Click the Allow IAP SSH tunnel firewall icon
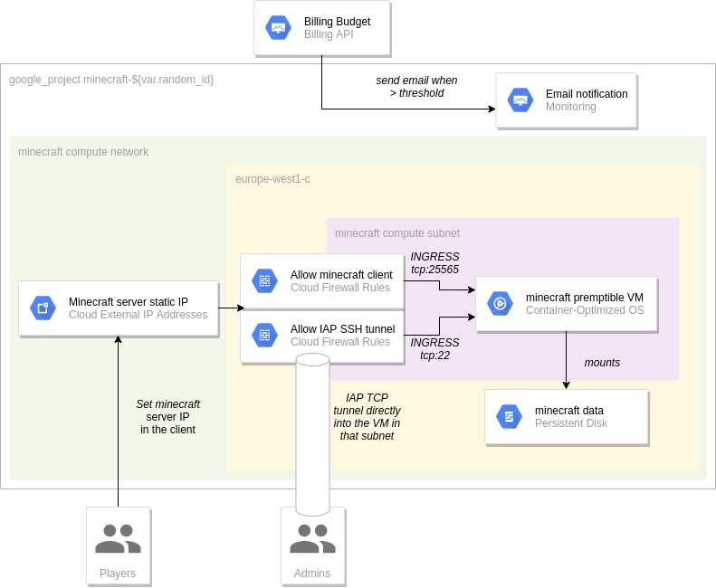The image size is (716, 588). (x=264, y=335)
